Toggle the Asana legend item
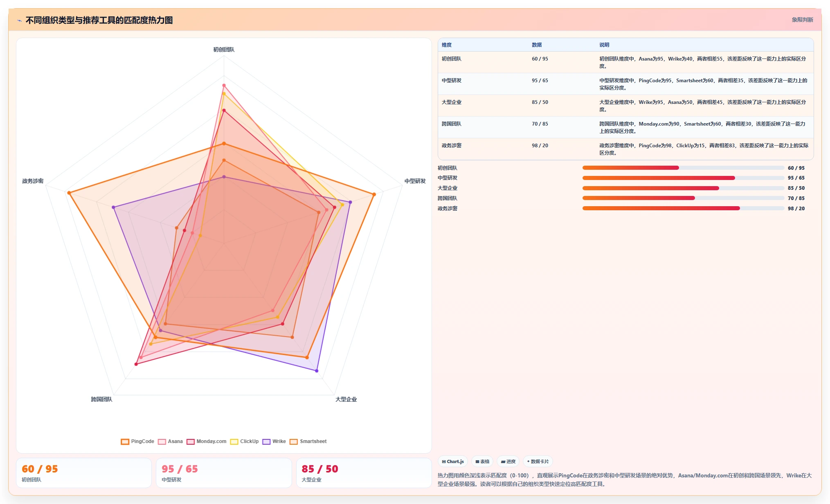 coord(170,441)
